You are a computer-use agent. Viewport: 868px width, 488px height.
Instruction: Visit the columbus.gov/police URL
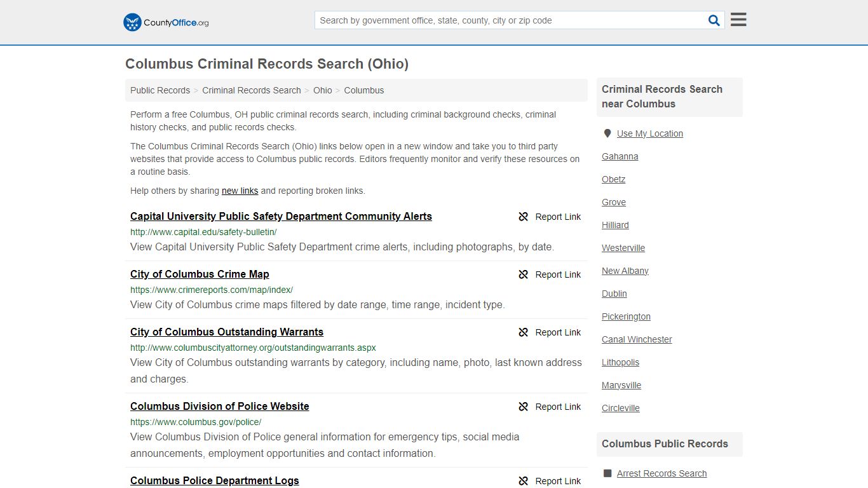(x=196, y=422)
